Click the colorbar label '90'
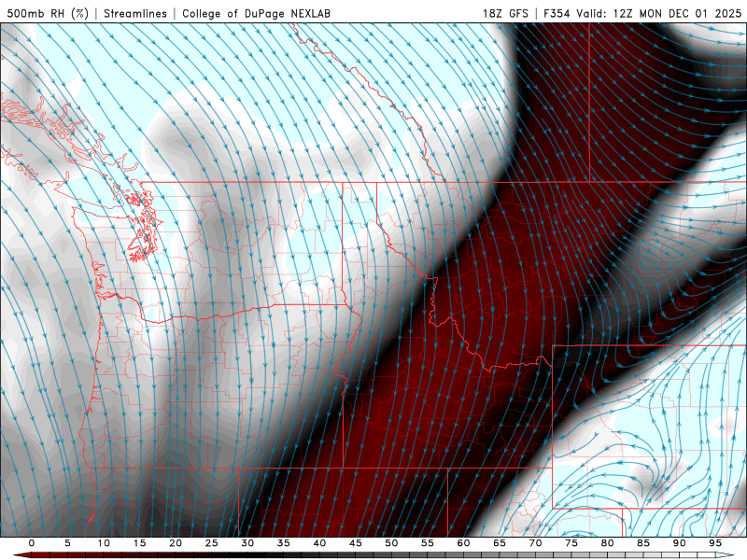Image resolution: width=747 pixels, height=560 pixels. [679, 543]
